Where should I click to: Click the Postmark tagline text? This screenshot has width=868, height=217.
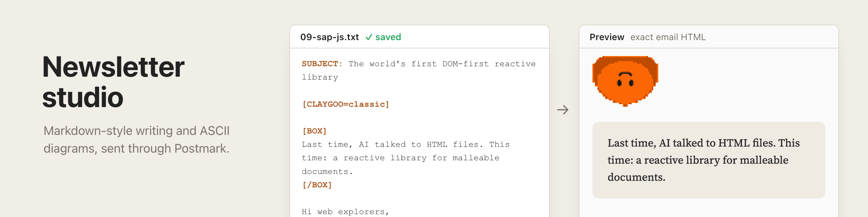(136, 140)
